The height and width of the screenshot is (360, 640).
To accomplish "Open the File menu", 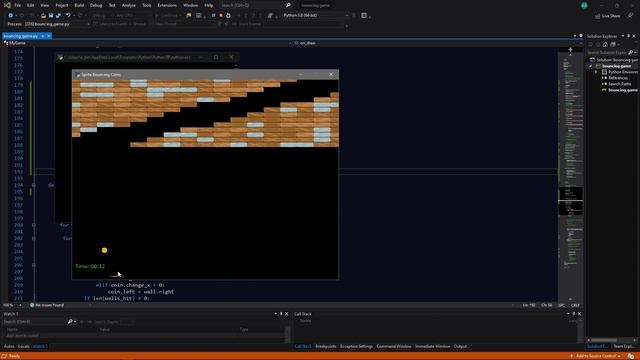I will pos(18,5).
